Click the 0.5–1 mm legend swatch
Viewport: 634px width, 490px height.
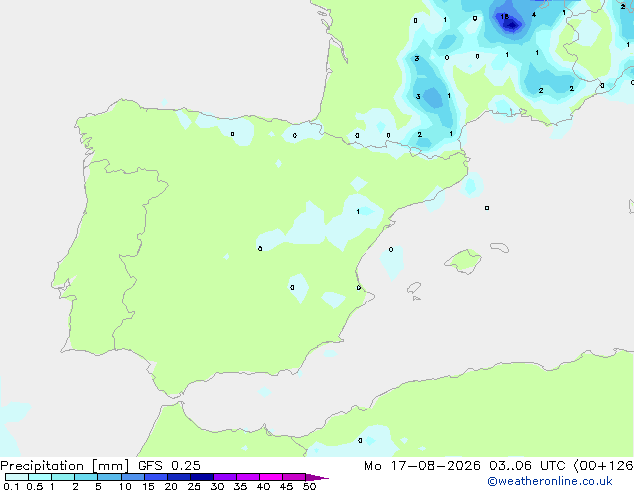(40, 477)
